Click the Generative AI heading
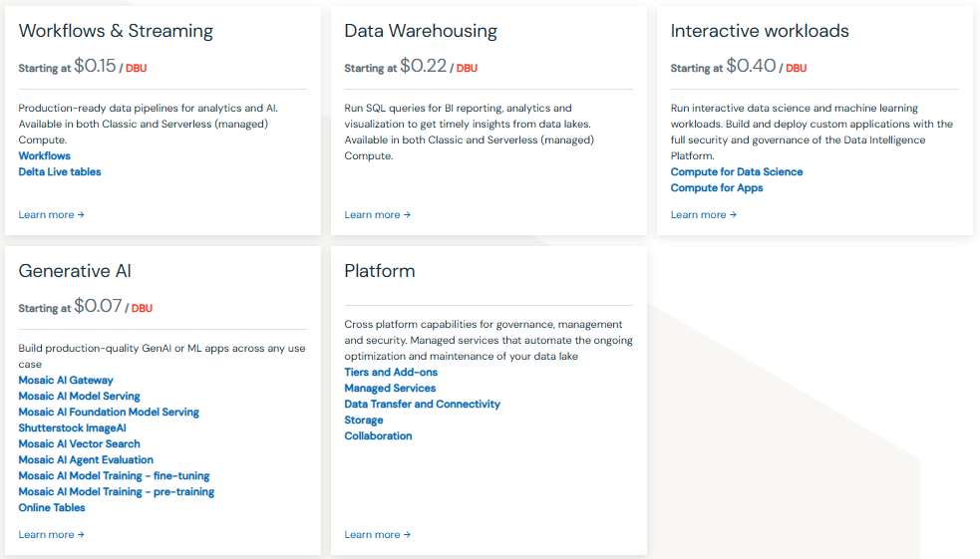 [x=75, y=271]
